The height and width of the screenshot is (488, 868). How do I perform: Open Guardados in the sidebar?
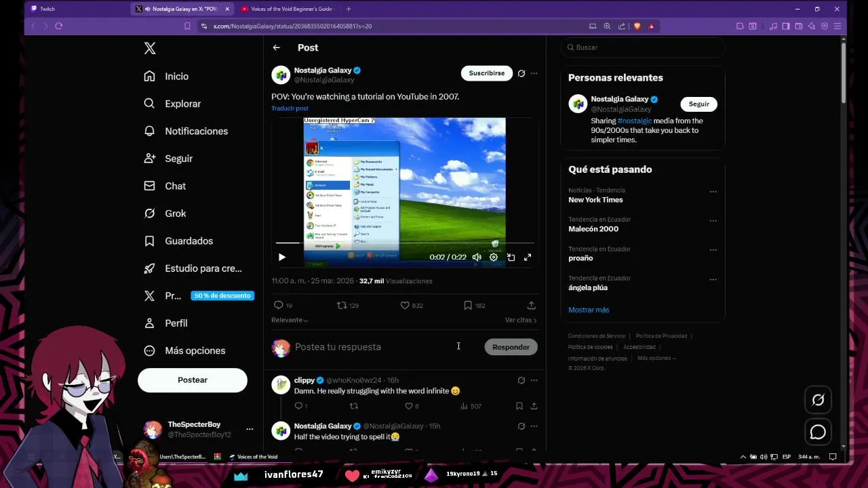[x=178, y=241]
